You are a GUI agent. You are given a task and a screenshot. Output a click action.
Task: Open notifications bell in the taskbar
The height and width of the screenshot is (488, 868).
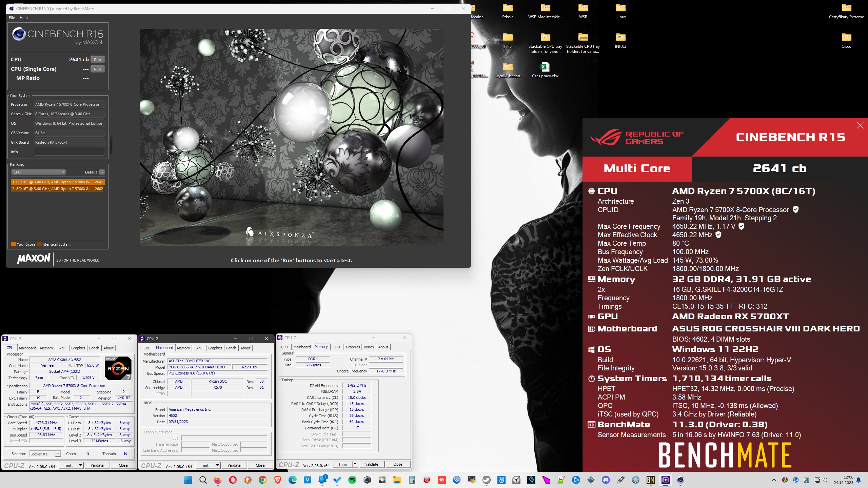(859, 480)
